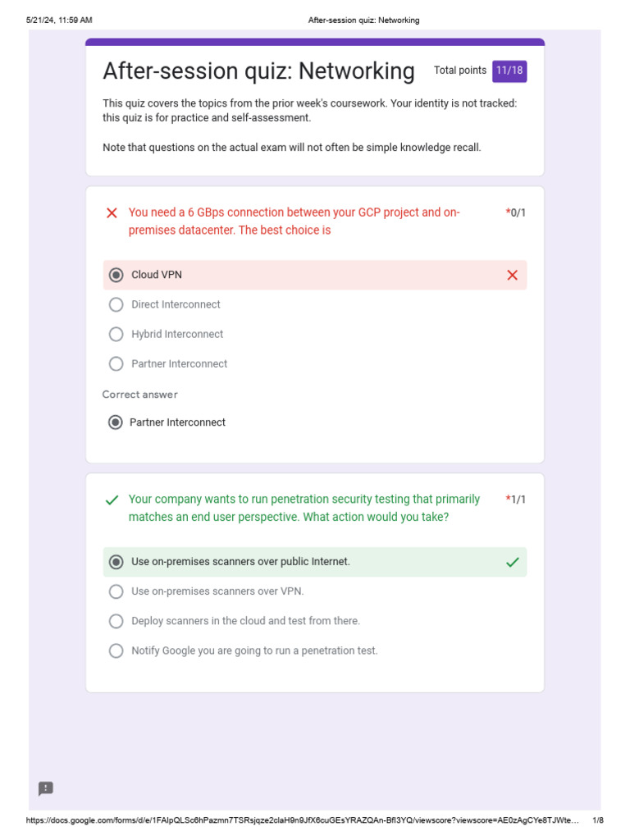Viewport: 630px width, 840px height.
Task: Click the 11/18 total points badge
Action: tap(509, 71)
